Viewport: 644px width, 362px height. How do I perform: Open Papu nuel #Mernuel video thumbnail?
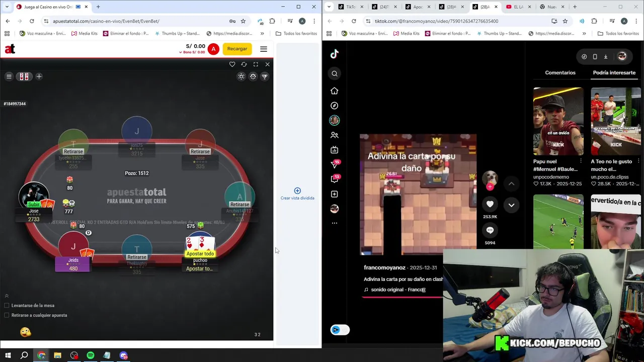pos(558,121)
